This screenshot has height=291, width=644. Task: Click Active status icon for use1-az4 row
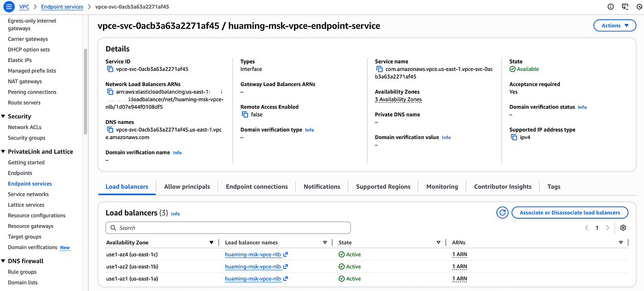[x=341, y=254]
